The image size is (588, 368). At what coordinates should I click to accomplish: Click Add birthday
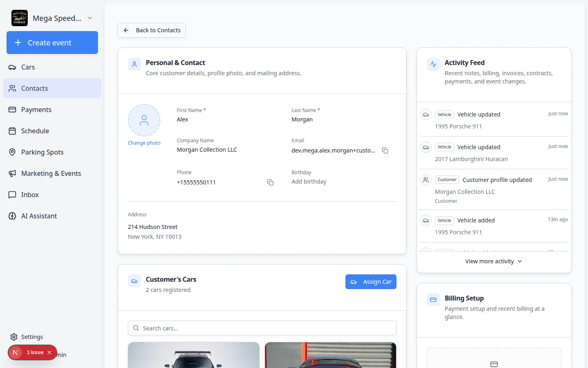(309, 182)
